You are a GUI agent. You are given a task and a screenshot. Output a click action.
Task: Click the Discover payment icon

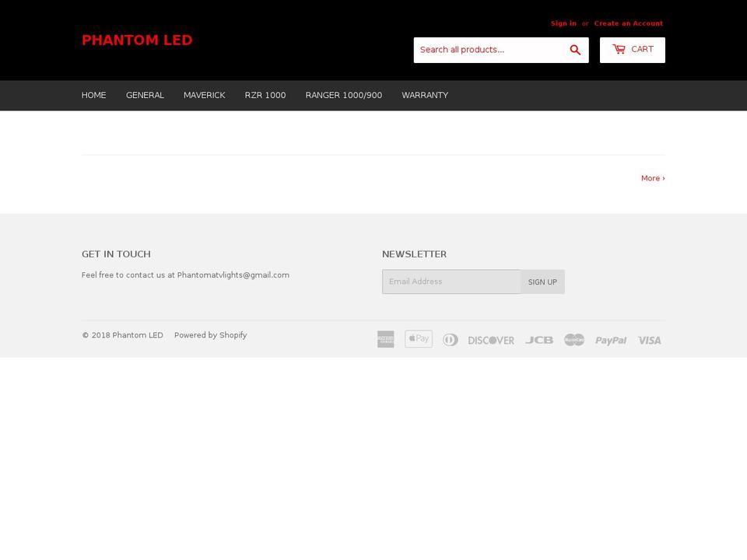click(491, 341)
